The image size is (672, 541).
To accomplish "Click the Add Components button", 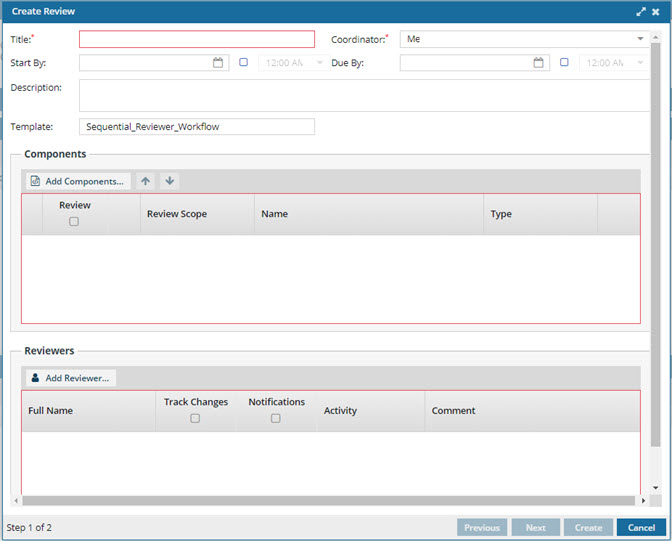I will [78, 181].
